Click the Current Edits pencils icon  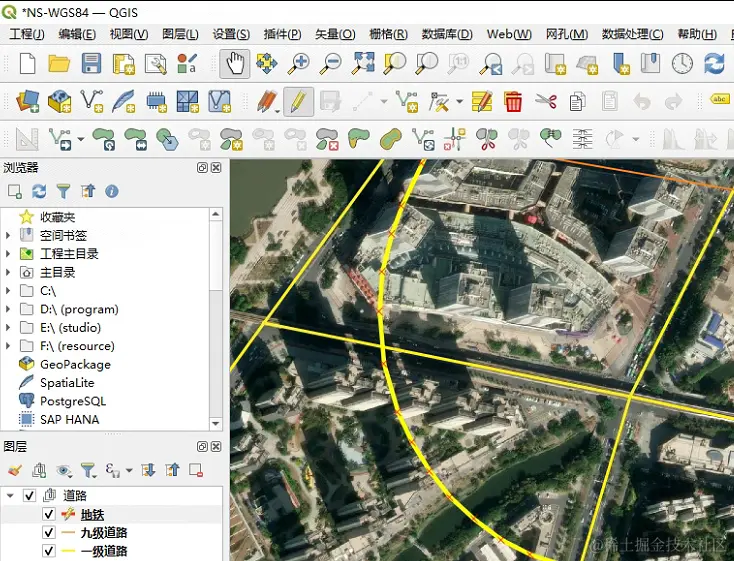tap(266, 101)
